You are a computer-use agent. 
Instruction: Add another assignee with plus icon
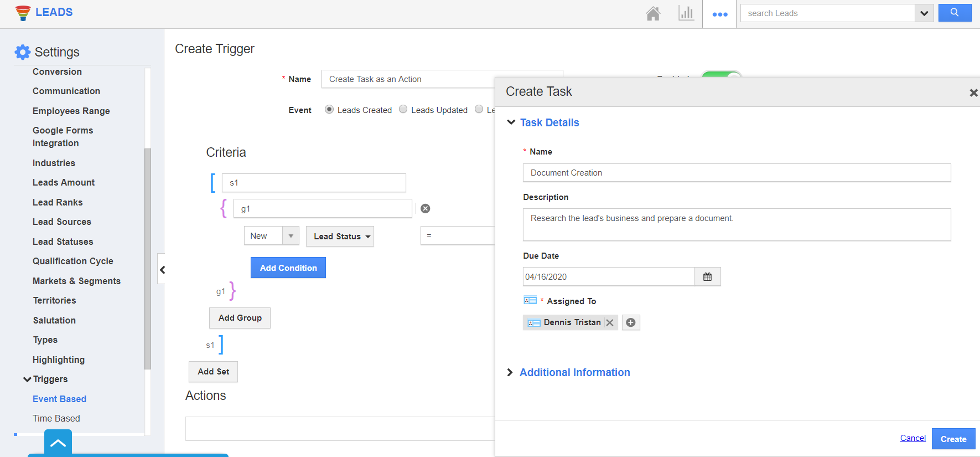tap(631, 323)
